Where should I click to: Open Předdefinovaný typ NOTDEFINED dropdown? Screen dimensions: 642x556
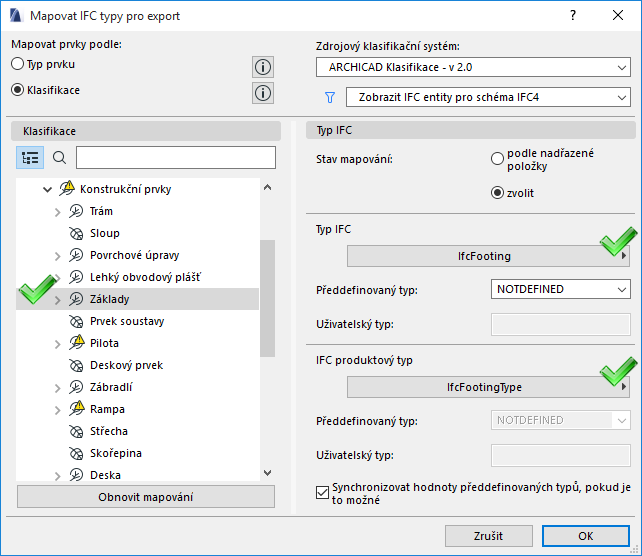coord(561,289)
